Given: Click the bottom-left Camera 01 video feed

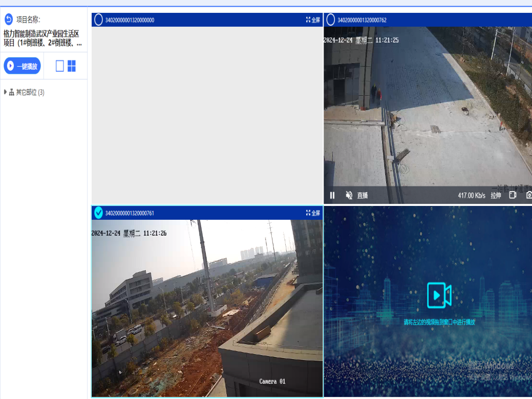Looking at the screenshot, I should (207, 307).
